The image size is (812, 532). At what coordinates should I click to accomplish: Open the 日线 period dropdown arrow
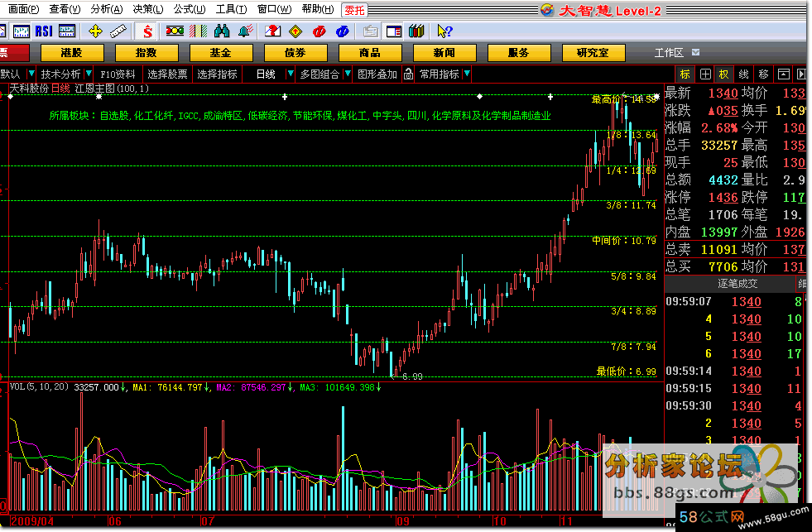(290, 74)
